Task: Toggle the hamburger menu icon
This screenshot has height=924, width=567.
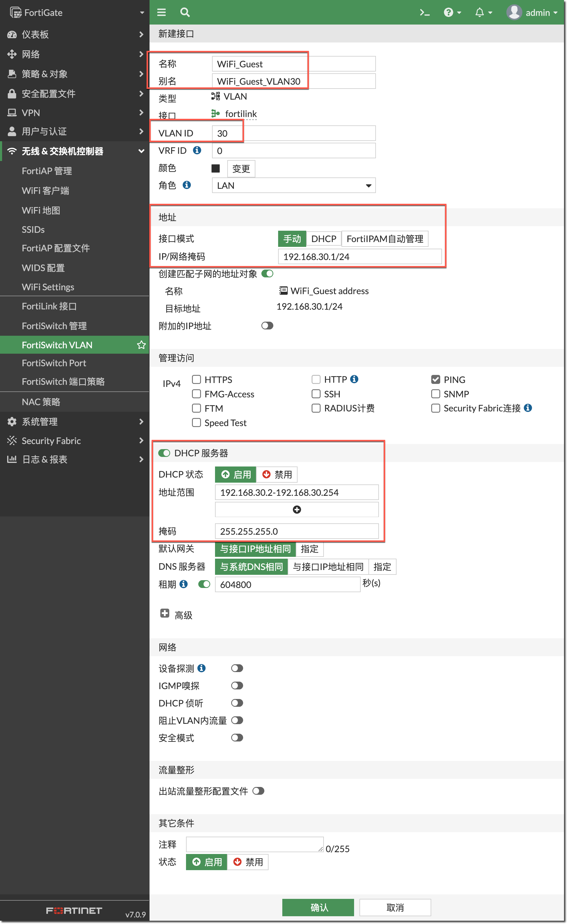Action: 161,13
